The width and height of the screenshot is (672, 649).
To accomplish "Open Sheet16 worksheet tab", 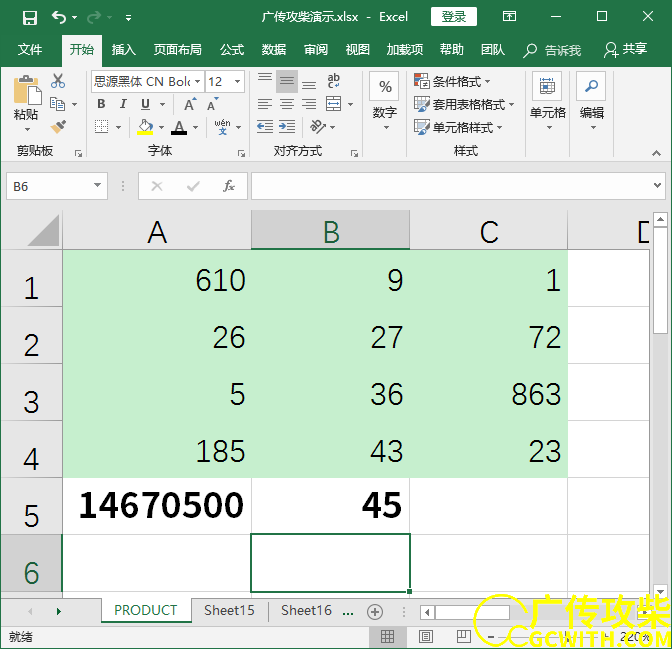I will tap(306, 610).
